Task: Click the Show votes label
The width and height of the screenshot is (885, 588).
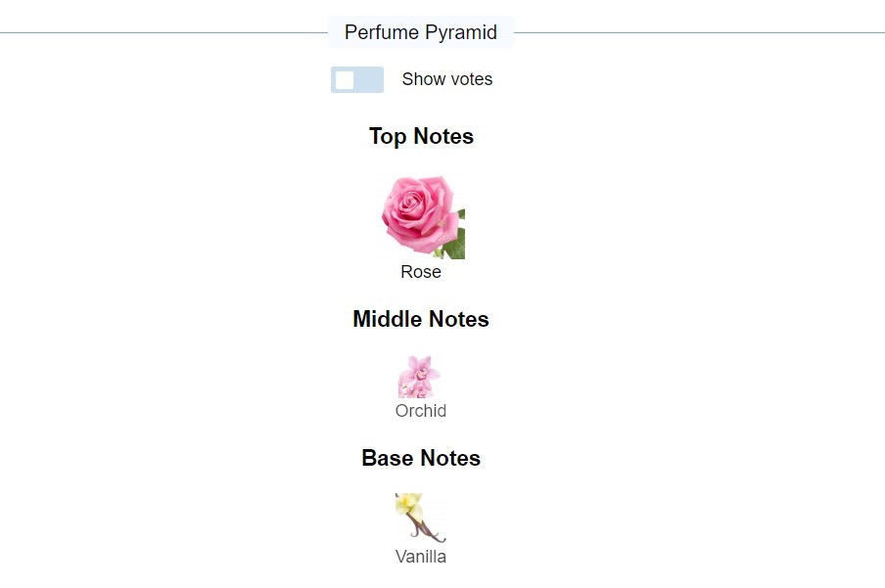Action: pos(446,79)
